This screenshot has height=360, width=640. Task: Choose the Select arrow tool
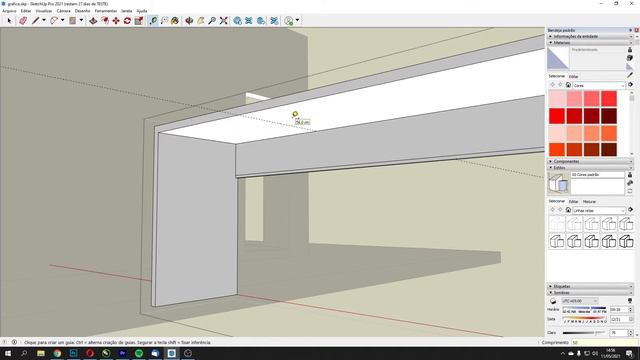9,20
